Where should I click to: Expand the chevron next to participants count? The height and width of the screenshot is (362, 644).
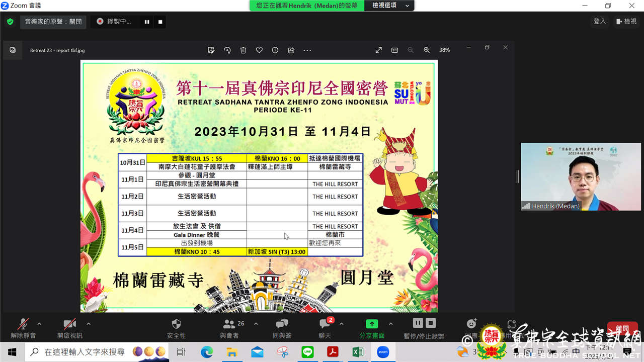click(256, 324)
